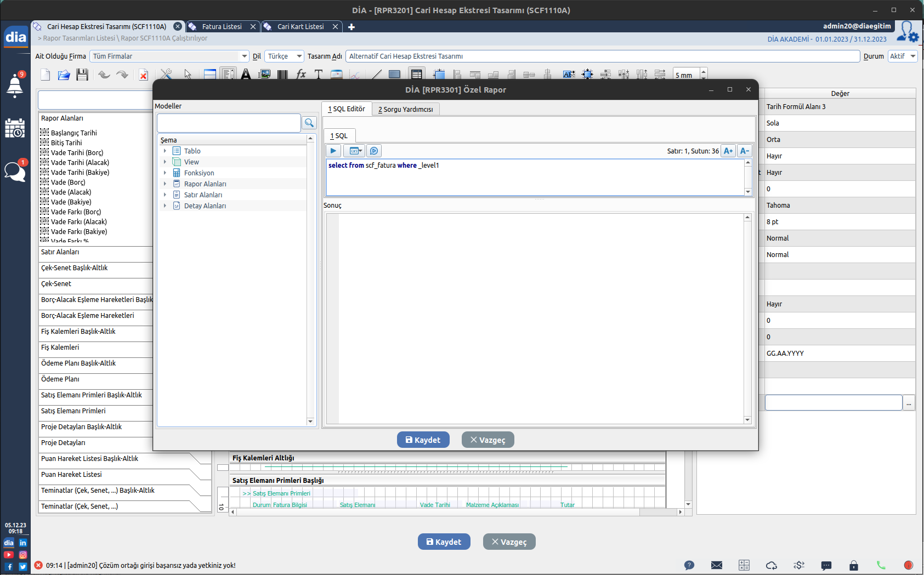
Task: Open the SQL parameters (x) dropdown button
Action: tap(356, 151)
